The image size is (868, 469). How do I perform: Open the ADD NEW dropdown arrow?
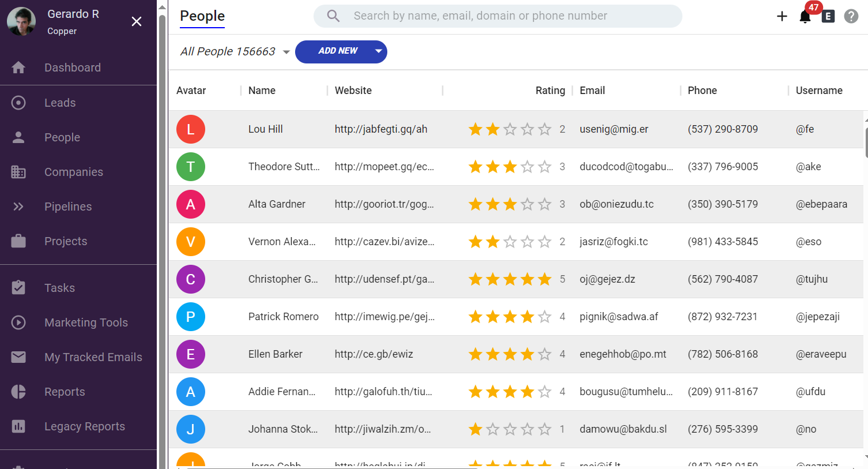(x=378, y=51)
